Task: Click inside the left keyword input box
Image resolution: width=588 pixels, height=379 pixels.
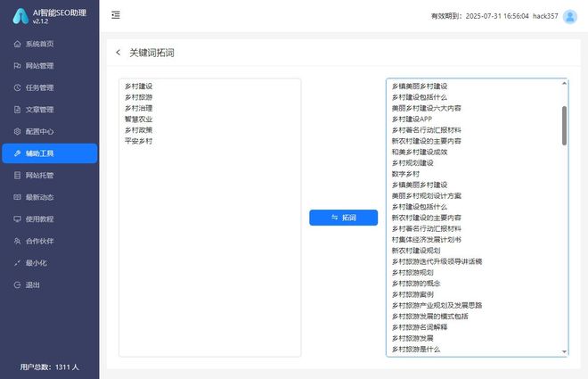Action: pyautogui.click(x=209, y=250)
